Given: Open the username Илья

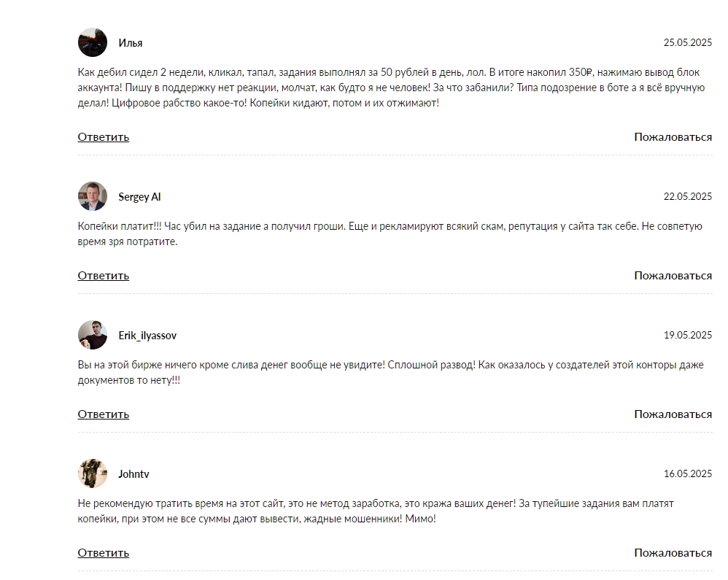Looking at the screenshot, I should pos(131,43).
